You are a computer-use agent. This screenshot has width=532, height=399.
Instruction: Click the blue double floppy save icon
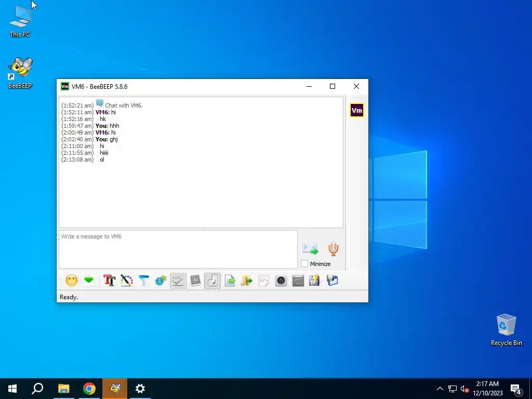[332, 281]
